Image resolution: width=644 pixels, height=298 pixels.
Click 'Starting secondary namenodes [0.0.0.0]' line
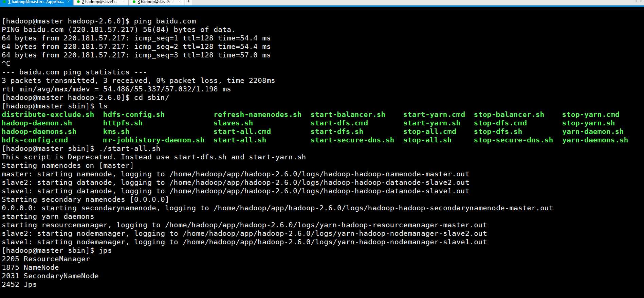click(x=85, y=199)
